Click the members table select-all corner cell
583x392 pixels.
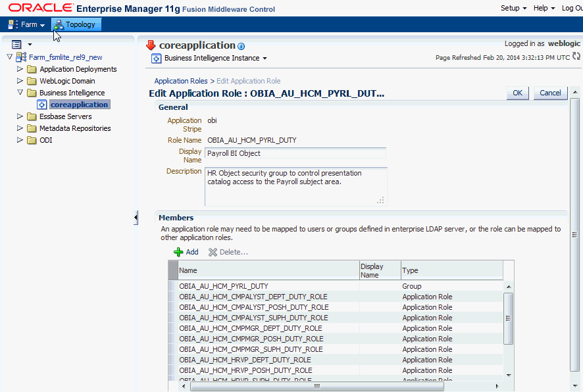pyautogui.click(x=173, y=270)
